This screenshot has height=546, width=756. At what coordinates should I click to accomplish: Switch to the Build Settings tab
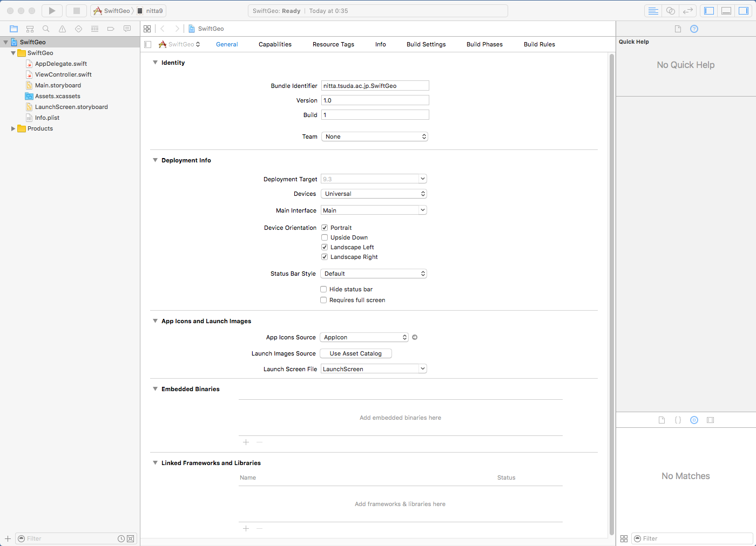point(426,44)
